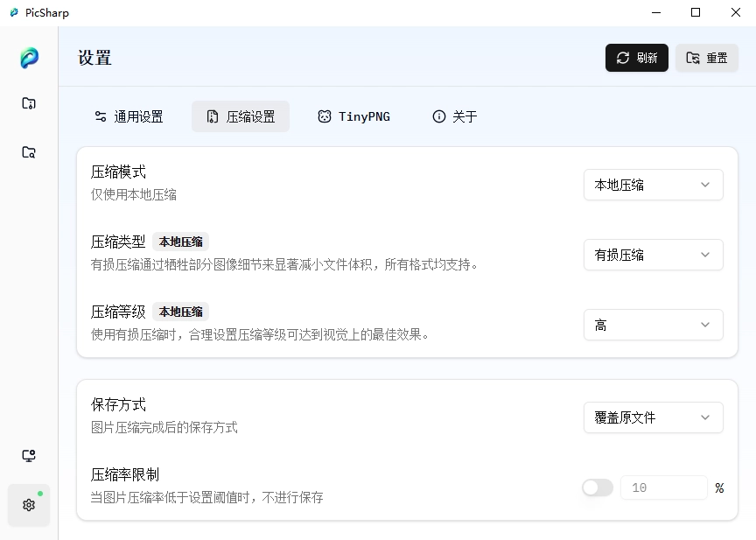Click the info icon on 关于 tab
The width and height of the screenshot is (756, 540).
pos(437,116)
